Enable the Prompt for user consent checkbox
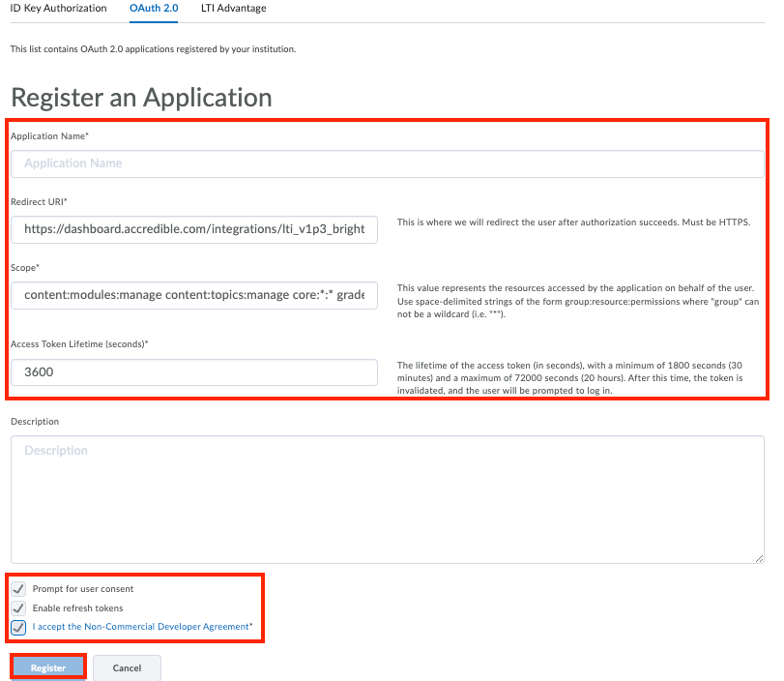This screenshot has width=784, height=681. click(x=17, y=588)
